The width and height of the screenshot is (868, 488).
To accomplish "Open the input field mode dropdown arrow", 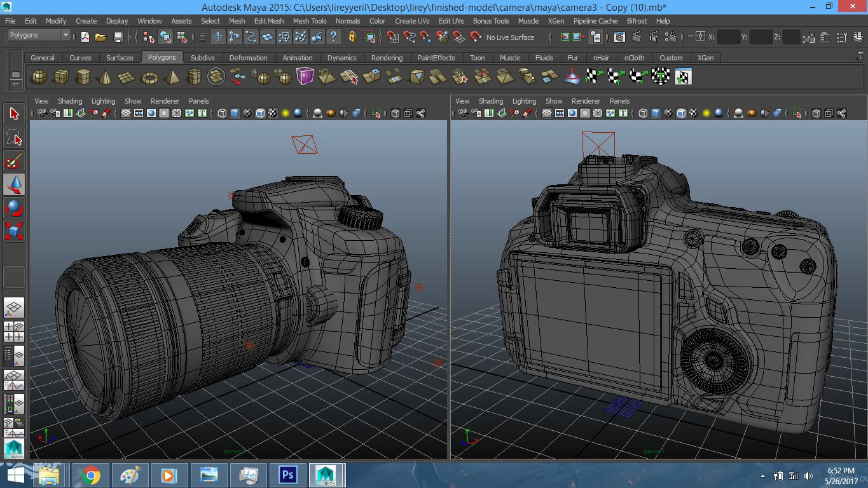I will tap(691, 37).
